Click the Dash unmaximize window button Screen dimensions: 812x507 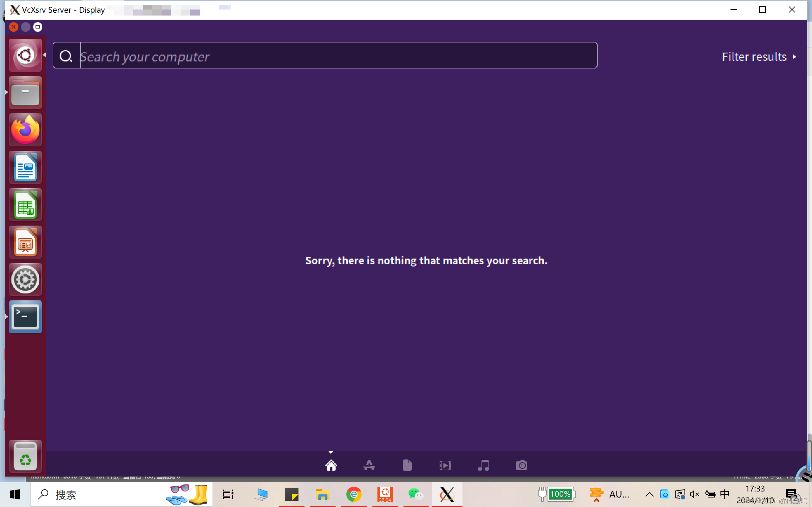click(37, 27)
